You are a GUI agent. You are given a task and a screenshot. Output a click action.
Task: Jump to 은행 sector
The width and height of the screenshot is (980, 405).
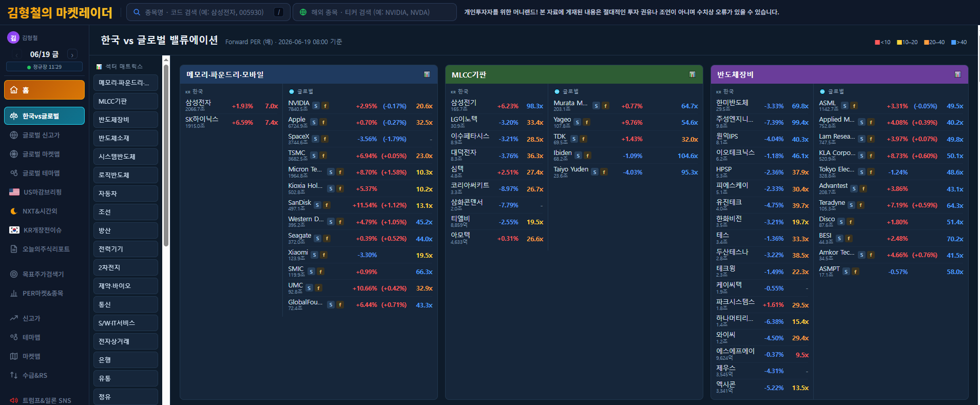click(x=126, y=360)
